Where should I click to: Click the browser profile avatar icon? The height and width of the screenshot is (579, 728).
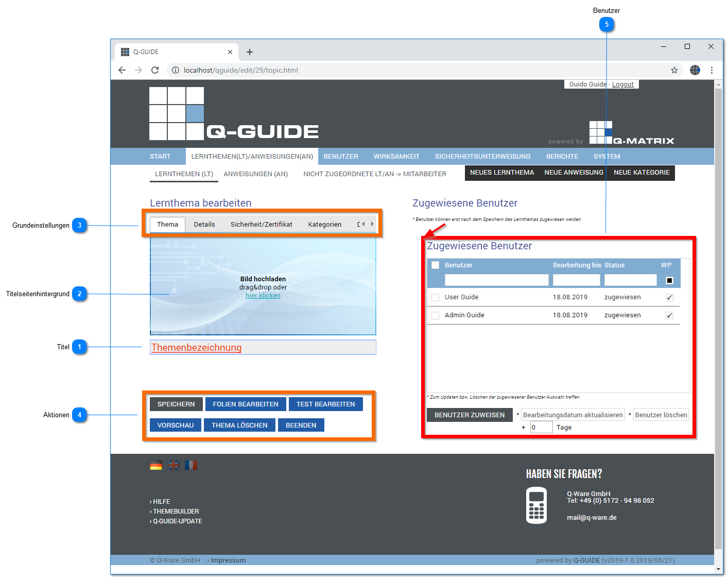click(x=695, y=70)
